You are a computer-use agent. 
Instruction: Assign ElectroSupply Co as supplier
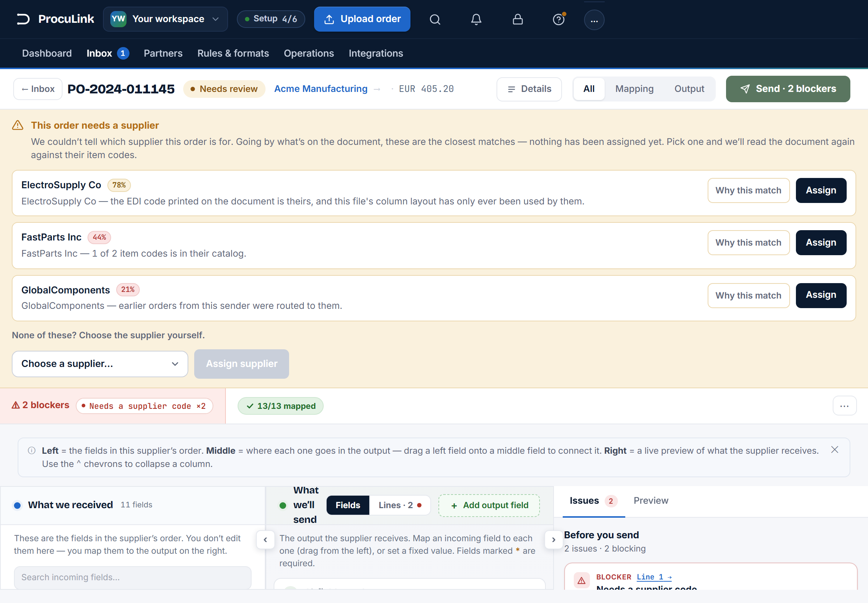821,190
